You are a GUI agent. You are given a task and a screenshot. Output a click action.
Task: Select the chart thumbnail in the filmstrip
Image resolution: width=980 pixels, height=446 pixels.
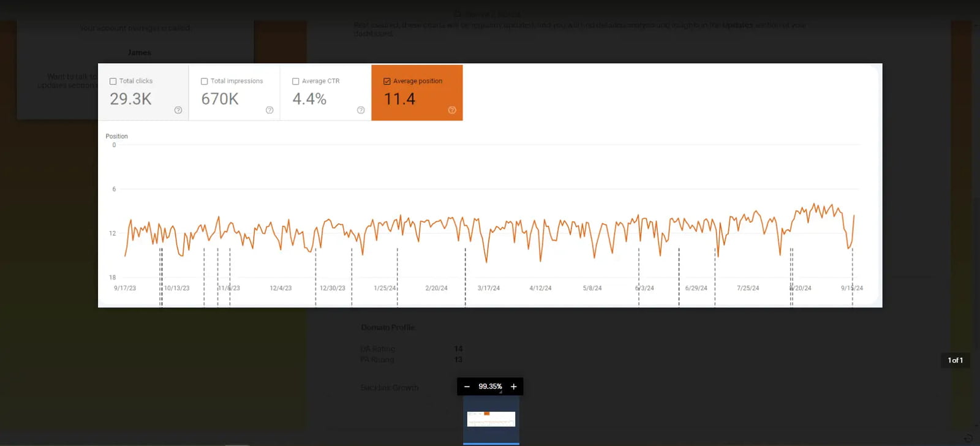[x=491, y=419]
